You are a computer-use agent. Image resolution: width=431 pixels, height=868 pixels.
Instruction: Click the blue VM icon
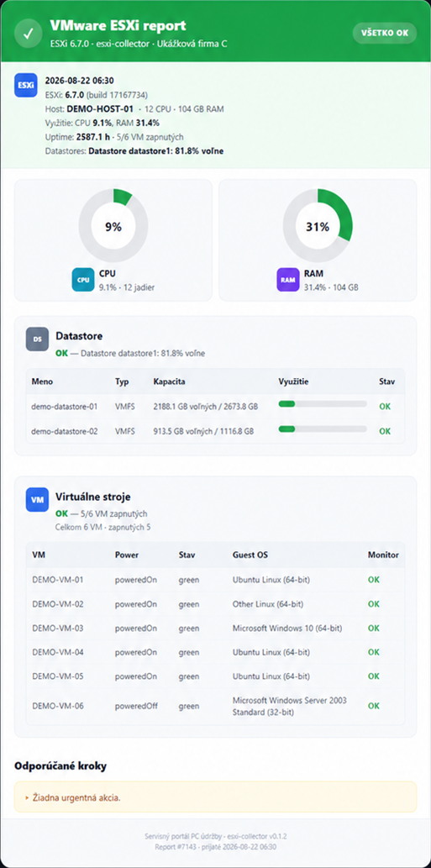coord(37,499)
